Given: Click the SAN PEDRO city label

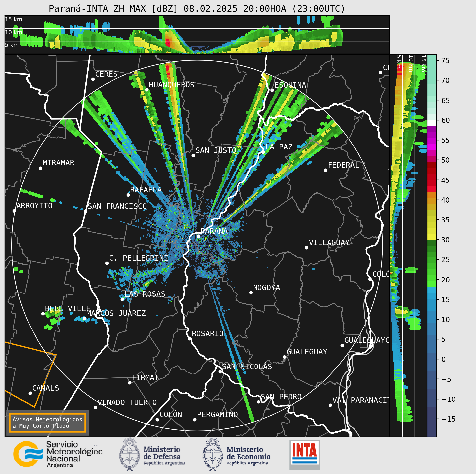Looking at the screenshot, I should pos(281,397).
